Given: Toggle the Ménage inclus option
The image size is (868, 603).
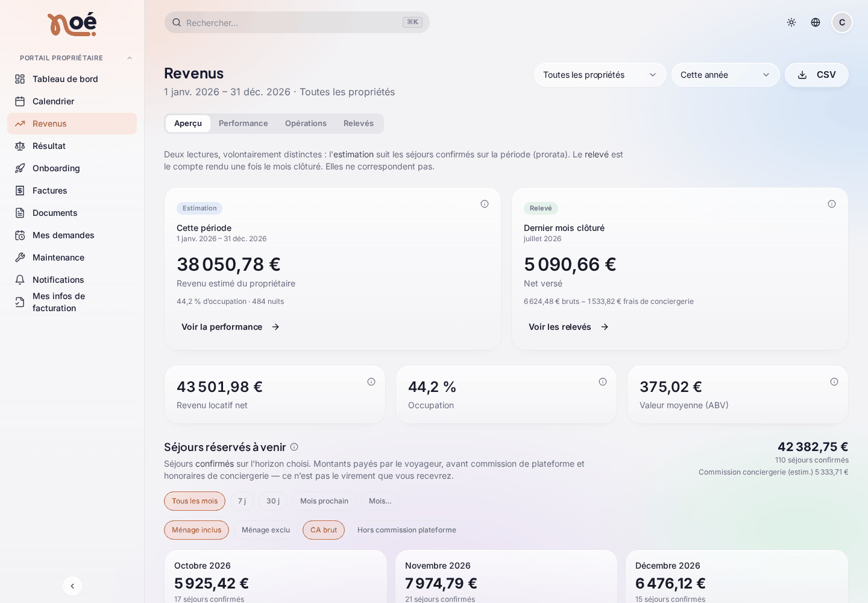Looking at the screenshot, I should [x=197, y=530].
